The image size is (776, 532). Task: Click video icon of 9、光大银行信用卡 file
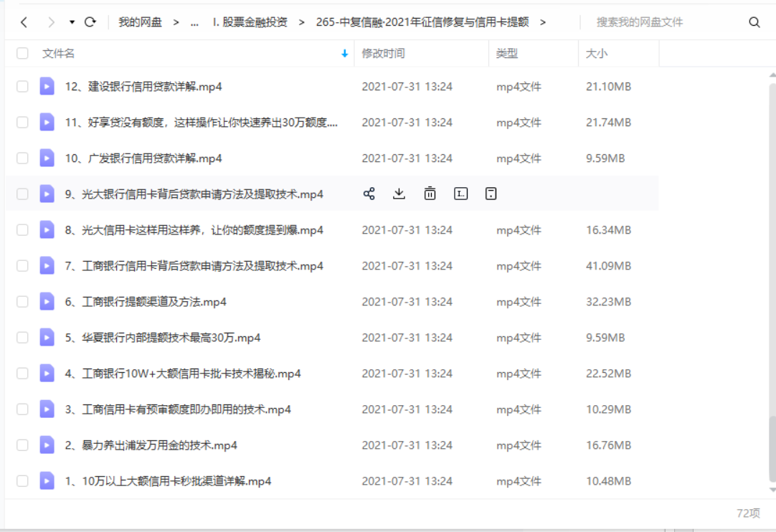tap(47, 194)
